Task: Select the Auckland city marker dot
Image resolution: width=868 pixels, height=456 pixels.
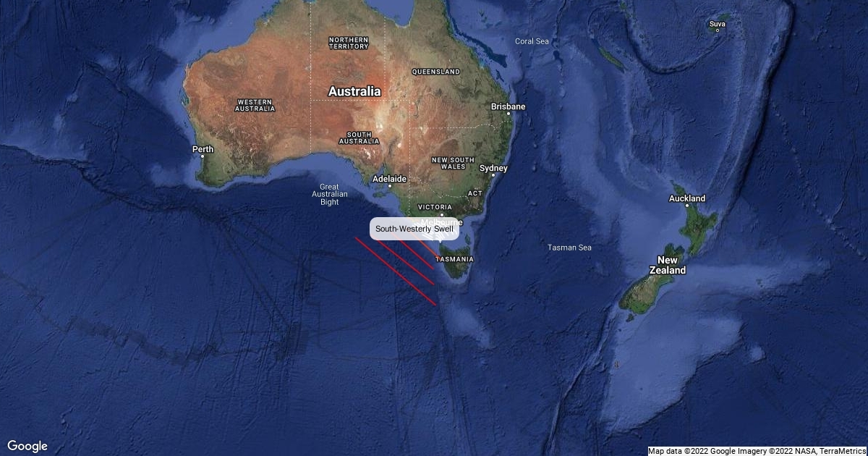Action: pyautogui.click(x=687, y=206)
